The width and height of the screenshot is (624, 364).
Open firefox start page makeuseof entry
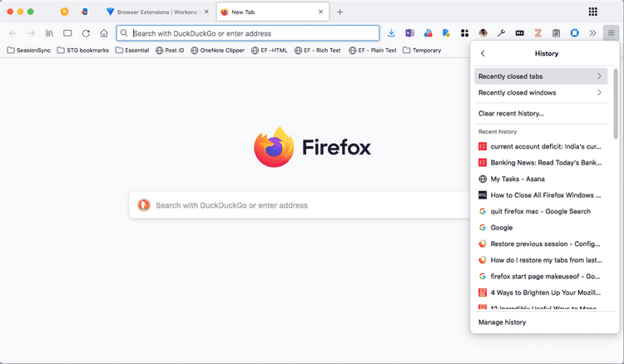tap(541, 277)
